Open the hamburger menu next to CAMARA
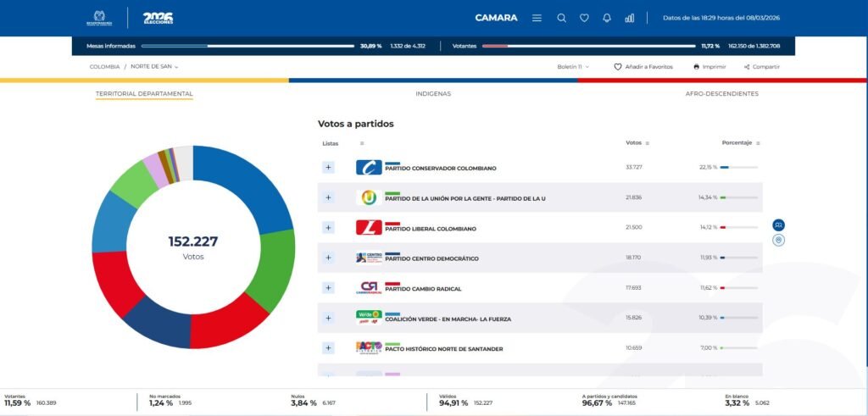 537,18
